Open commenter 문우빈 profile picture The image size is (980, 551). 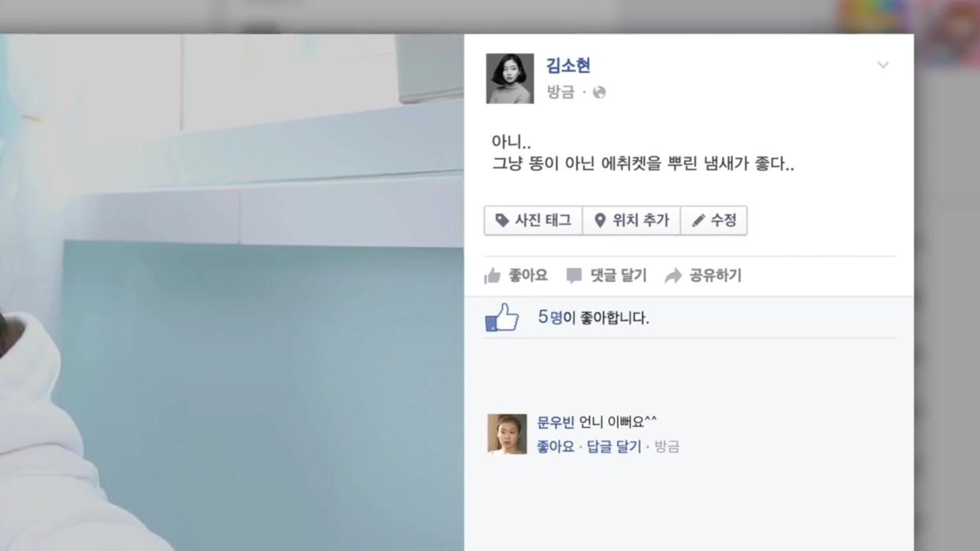[507, 434]
